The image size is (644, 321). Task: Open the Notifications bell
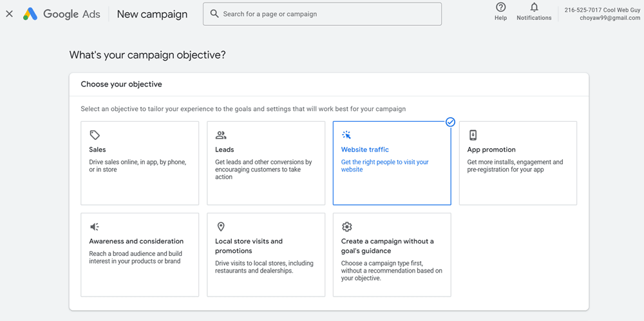click(x=534, y=8)
